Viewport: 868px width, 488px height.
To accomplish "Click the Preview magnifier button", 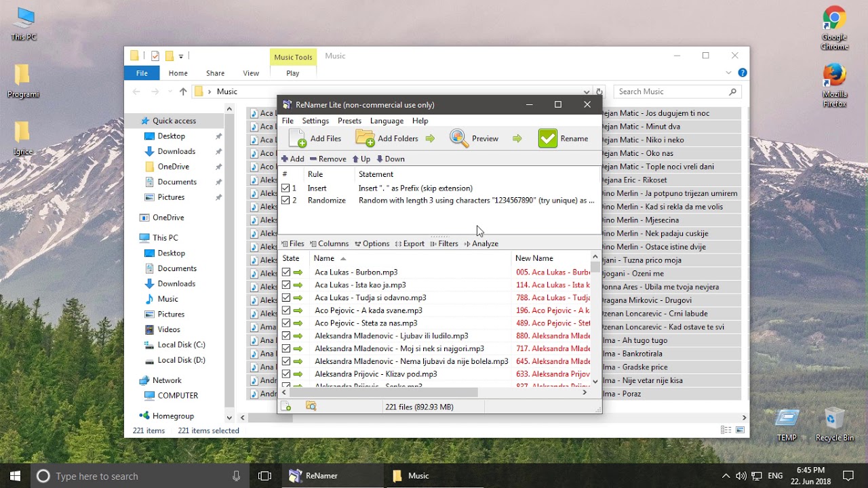I will (x=474, y=138).
